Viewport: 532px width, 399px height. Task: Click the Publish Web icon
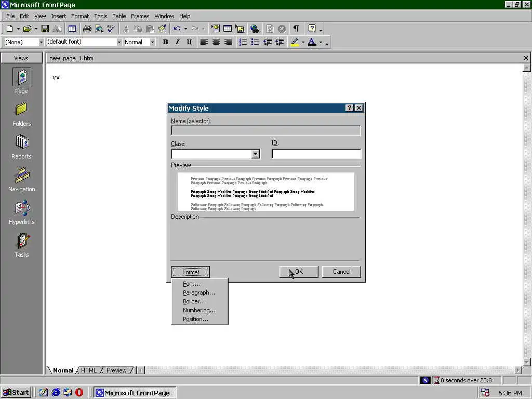click(57, 29)
